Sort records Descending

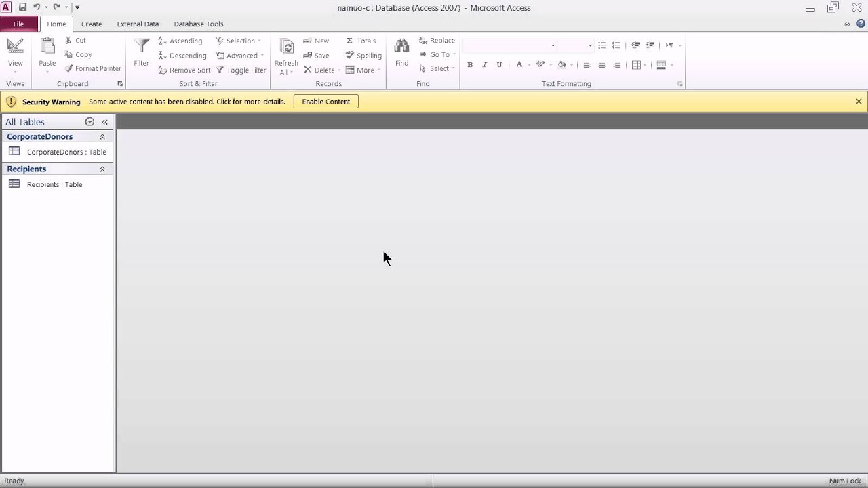click(x=182, y=56)
